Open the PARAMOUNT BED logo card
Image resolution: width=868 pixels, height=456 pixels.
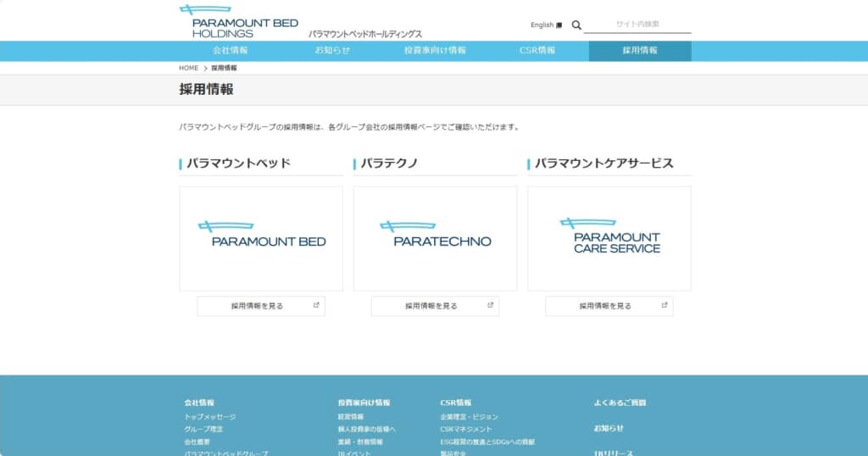(261, 238)
